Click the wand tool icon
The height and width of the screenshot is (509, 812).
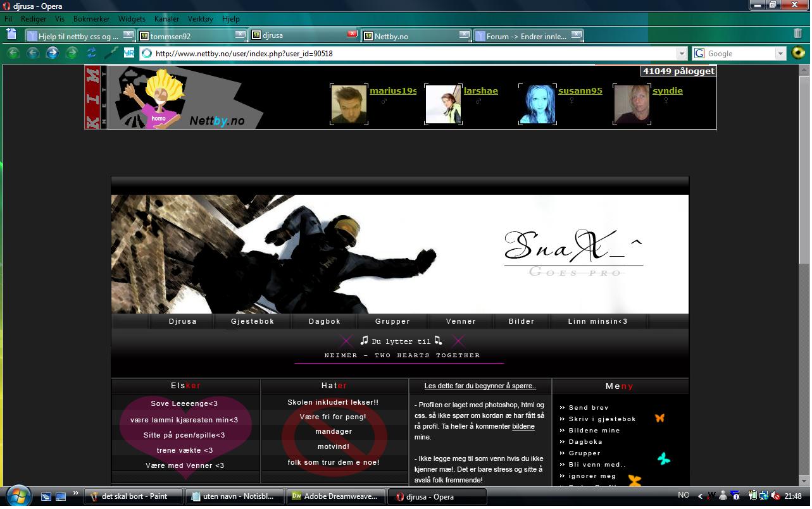(111, 53)
